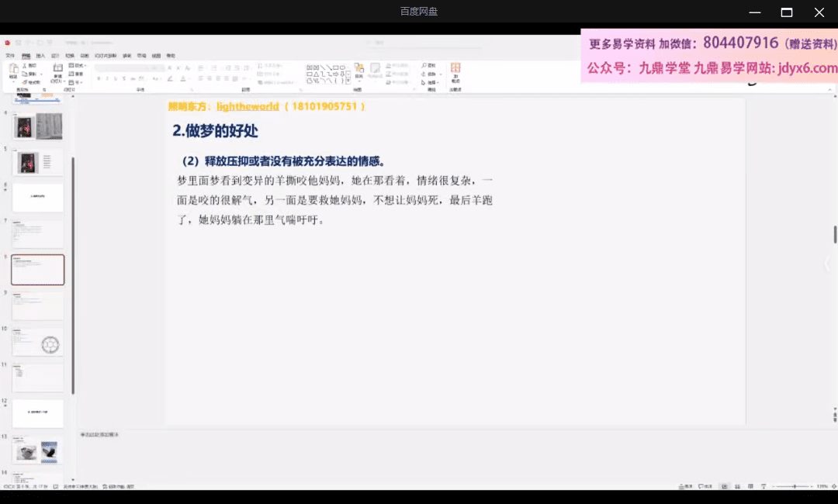
Task: Click the zoom slider in status bar
Action: 794,486
